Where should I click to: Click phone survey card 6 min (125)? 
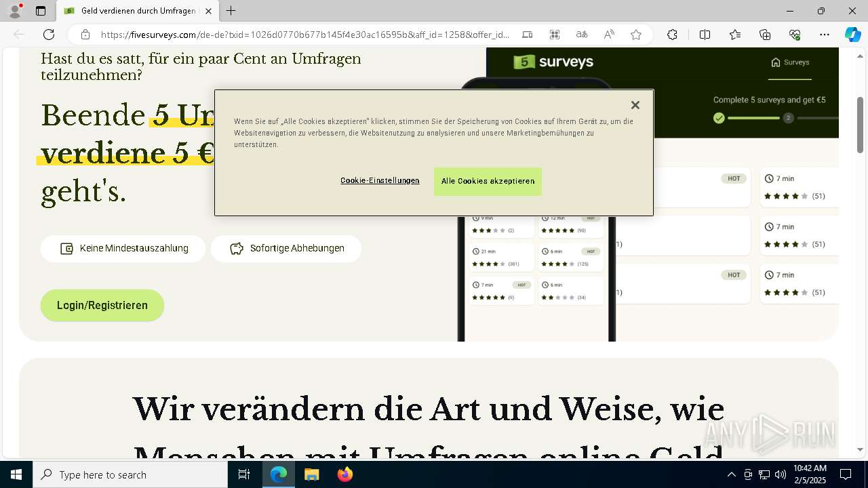click(570, 258)
